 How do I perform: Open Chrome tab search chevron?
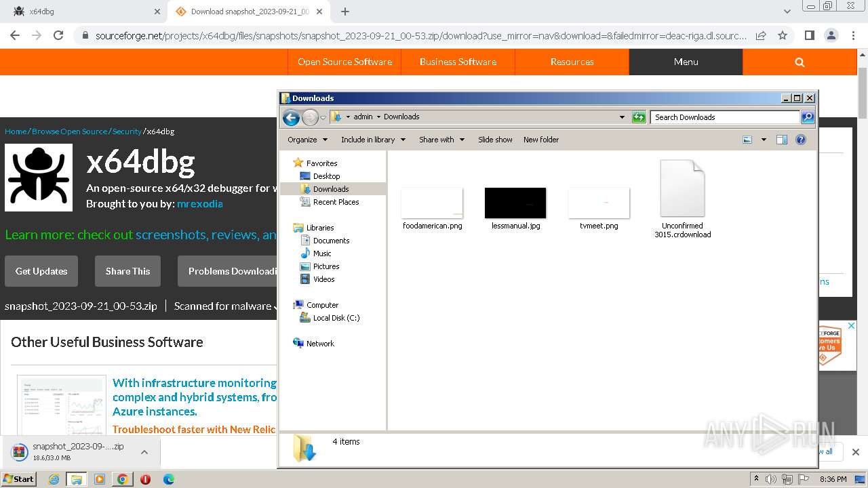[x=787, y=12]
